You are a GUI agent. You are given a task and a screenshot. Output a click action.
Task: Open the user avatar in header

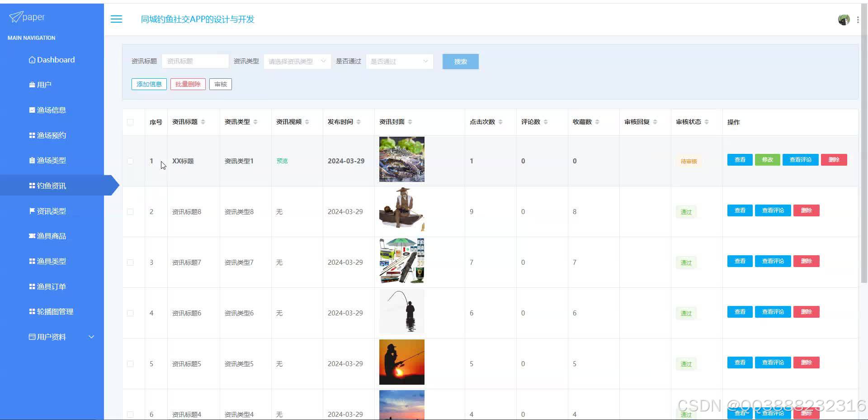(844, 19)
